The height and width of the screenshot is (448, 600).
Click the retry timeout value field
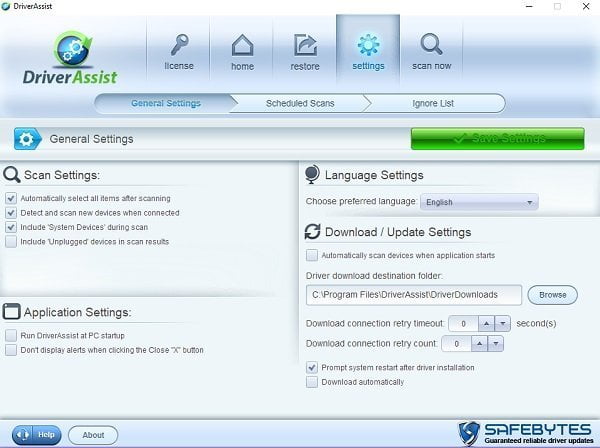coord(463,324)
